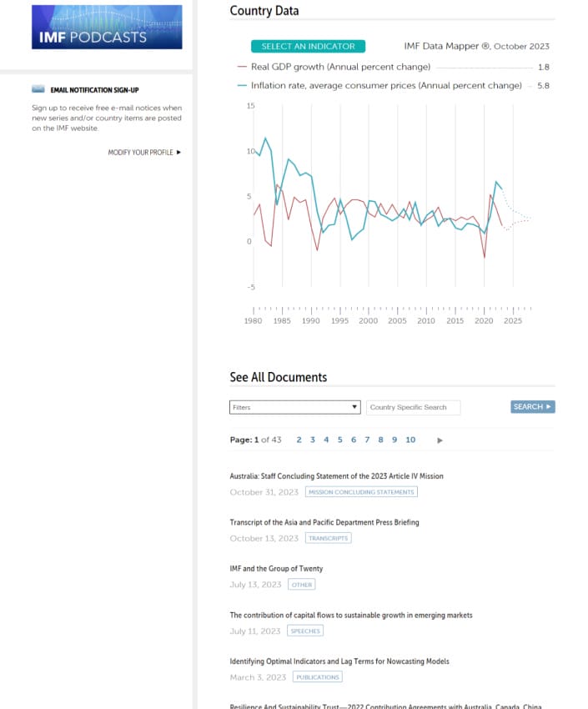Click the 2020 mark on the chart timeline
The height and width of the screenshot is (709, 588).
pos(484,319)
